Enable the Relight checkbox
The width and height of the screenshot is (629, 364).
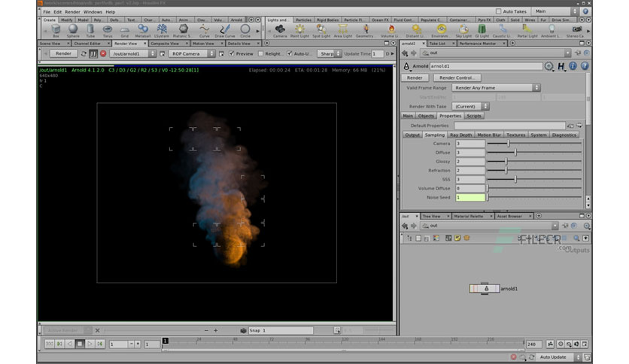click(x=261, y=53)
